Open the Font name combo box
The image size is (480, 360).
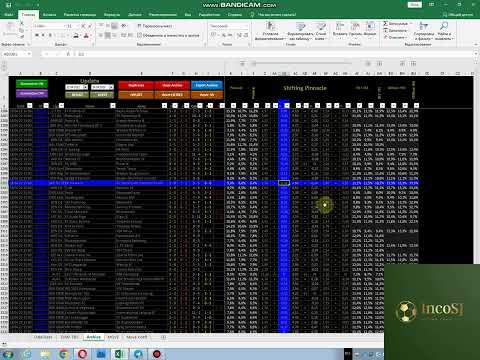click(x=50, y=26)
